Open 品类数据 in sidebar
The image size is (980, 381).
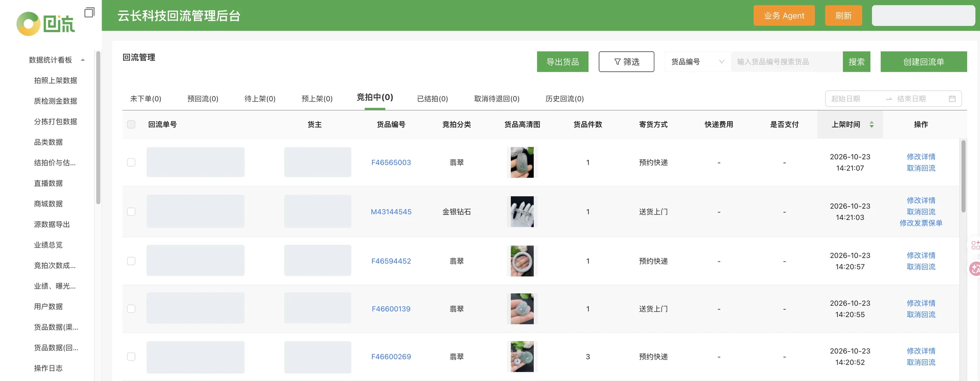click(48, 142)
